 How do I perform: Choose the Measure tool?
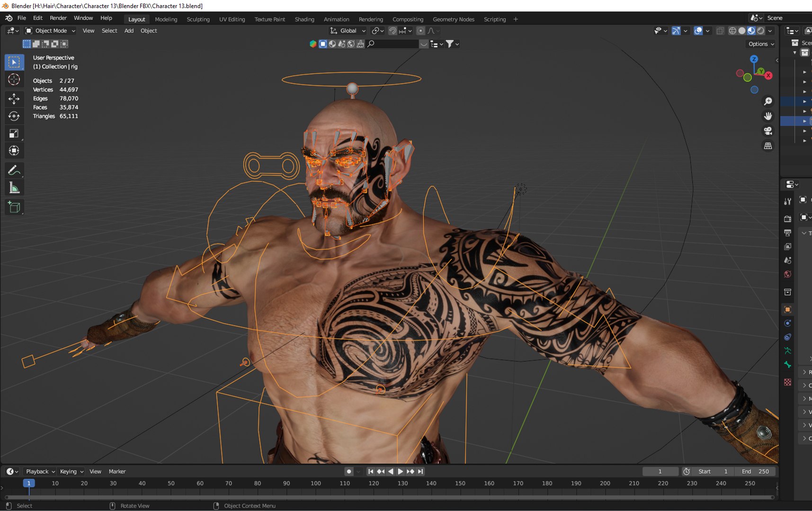pyautogui.click(x=14, y=188)
